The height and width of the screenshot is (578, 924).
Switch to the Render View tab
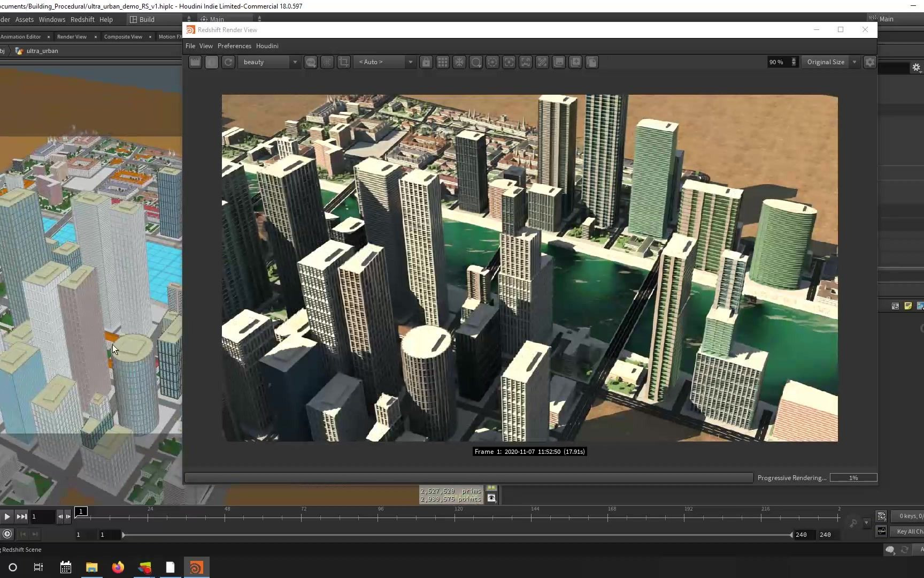click(x=72, y=36)
